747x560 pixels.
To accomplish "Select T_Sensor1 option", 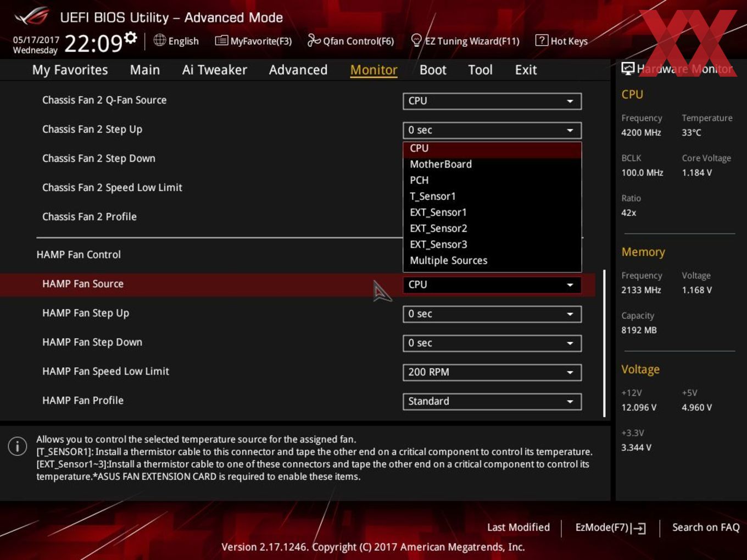I will tap(492, 196).
